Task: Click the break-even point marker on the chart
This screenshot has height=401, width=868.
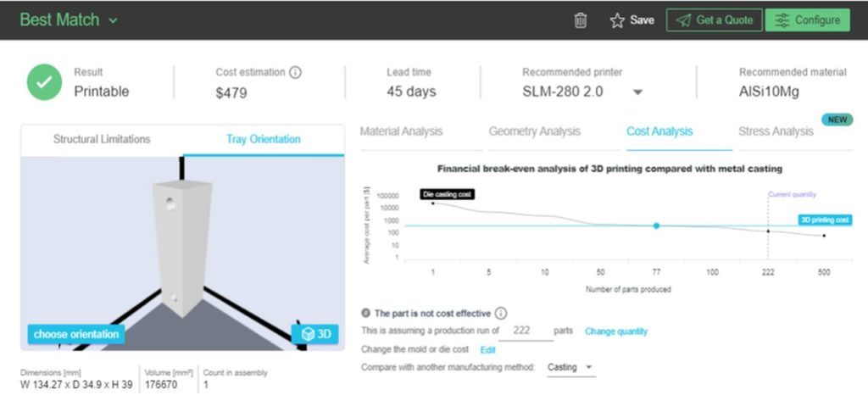Action: click(x=656, y=226)
